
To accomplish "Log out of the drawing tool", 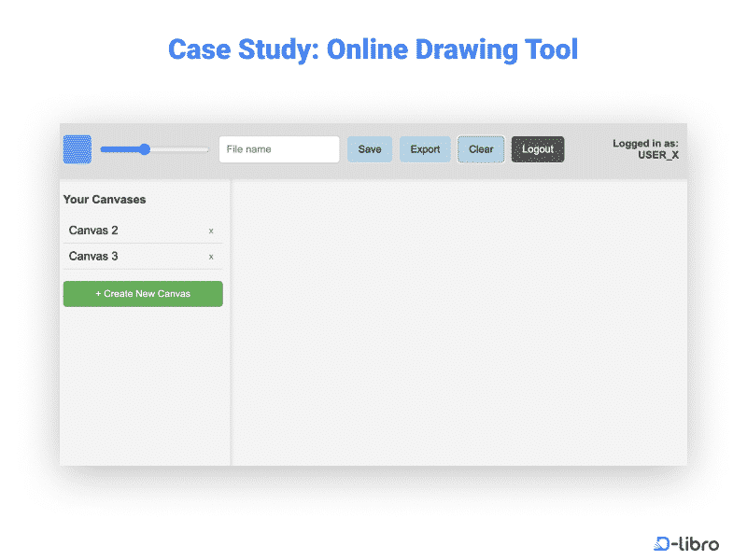I will point(537,148).
